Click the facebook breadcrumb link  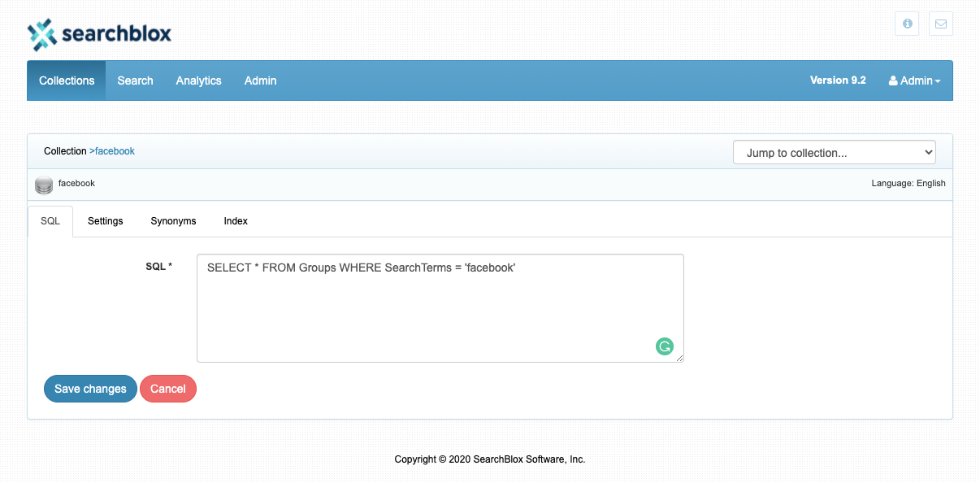115,151
